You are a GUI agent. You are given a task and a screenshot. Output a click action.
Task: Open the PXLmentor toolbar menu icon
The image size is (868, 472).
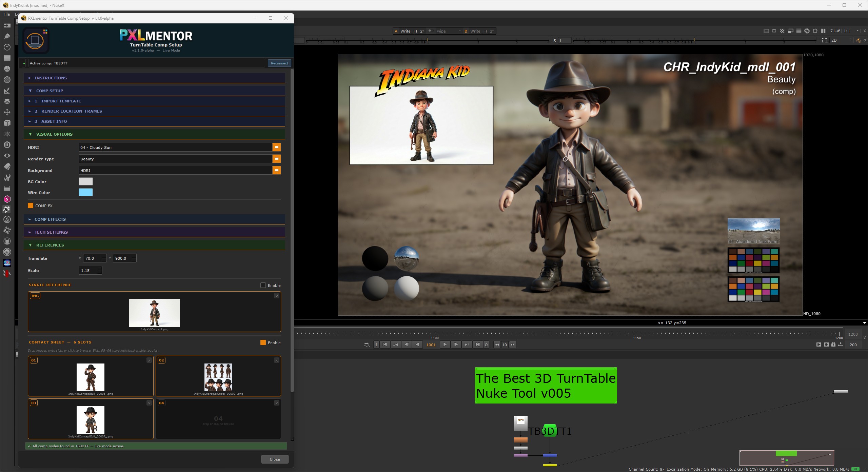click(x=7, y=263)
